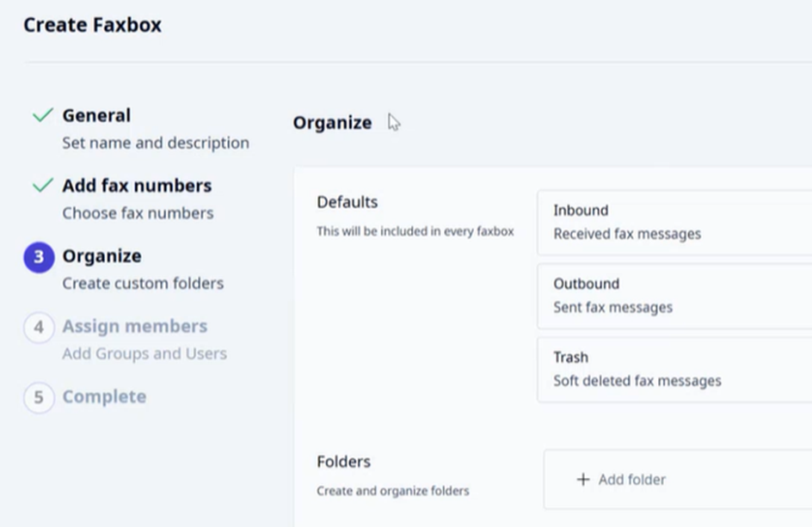812x527 pixels.
Task: Click the checkmark next to Add fax numbers
Action: (43, 185)
